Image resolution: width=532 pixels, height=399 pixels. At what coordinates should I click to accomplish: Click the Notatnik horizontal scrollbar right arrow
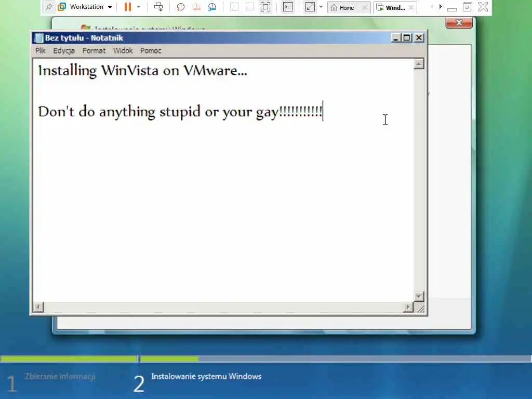pyautogui.click(x=408, y=307)
